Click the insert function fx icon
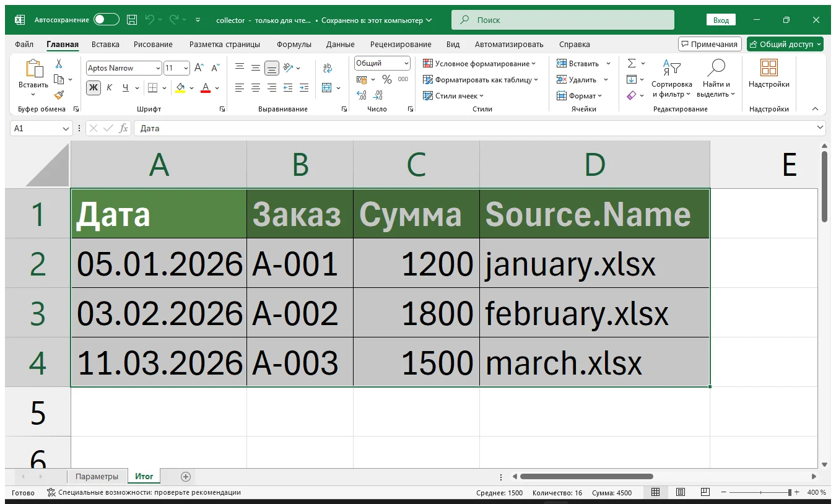 [x=124, y=128]
